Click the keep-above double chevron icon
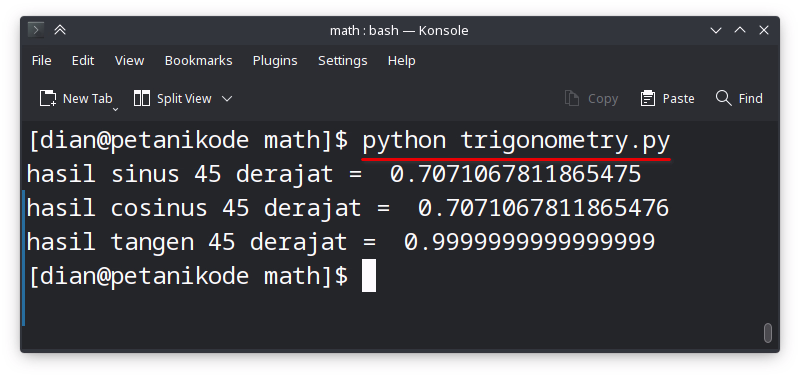Viewport: 800px width, 377px height. [60, 30]
